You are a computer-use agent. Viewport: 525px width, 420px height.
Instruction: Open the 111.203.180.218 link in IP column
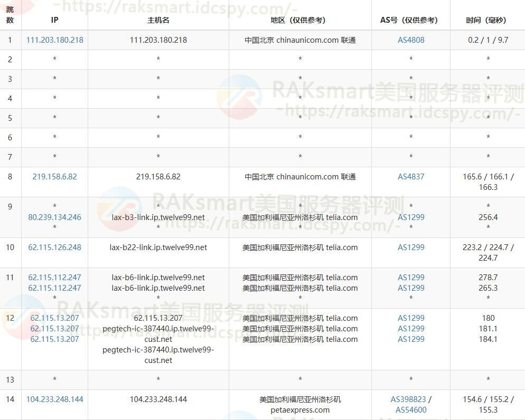coord(54,40)
